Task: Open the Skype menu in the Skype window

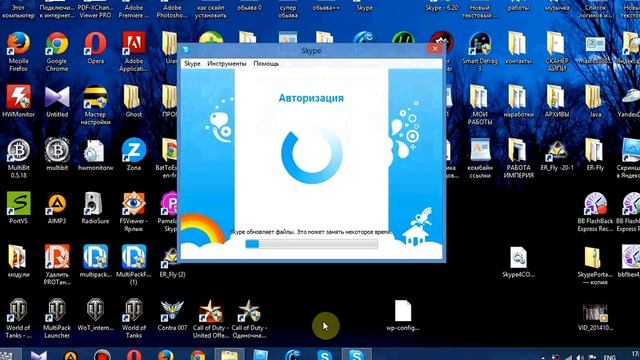Action: (x=192, y=64)
